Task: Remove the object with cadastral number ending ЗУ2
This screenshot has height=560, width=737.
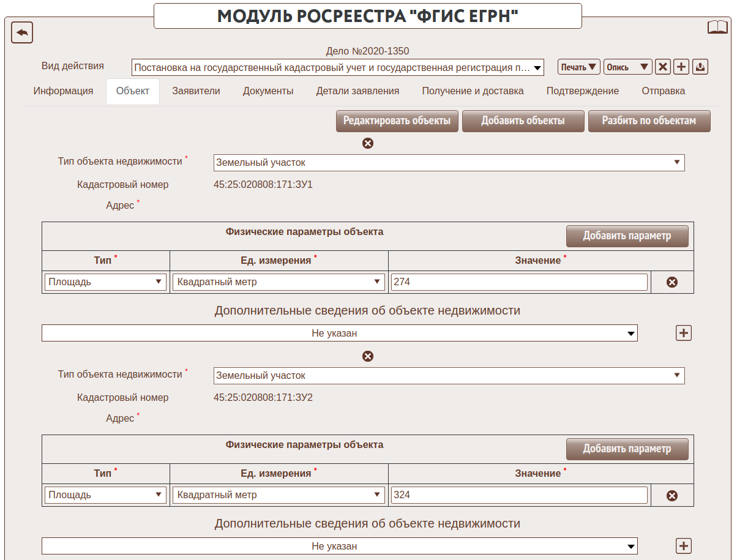Action: [x=368, y=356]
